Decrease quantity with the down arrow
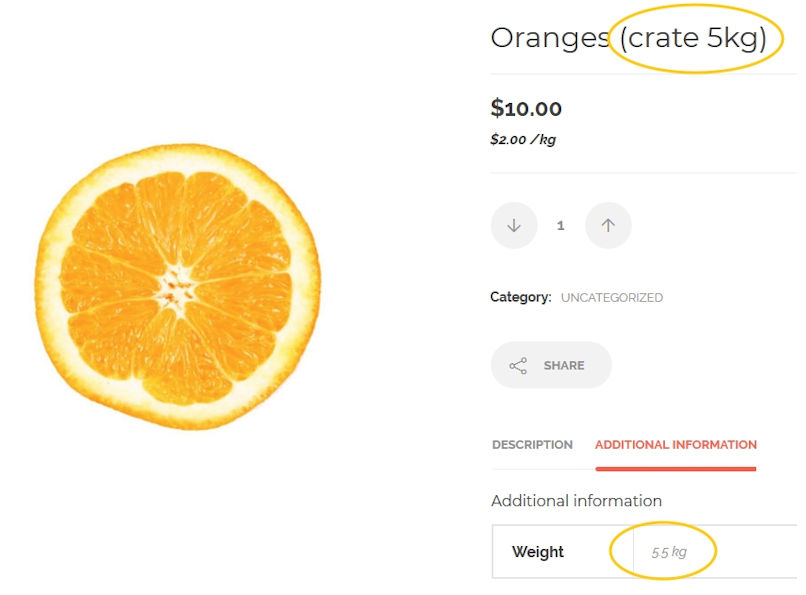This screenshot has width=806, height=595. coord(514,225)
